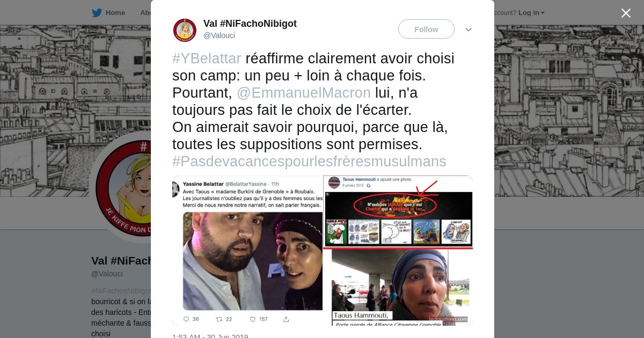Open the Log in dropdown
Viewport: 644px width, 338px height.
tap(531, 13)
